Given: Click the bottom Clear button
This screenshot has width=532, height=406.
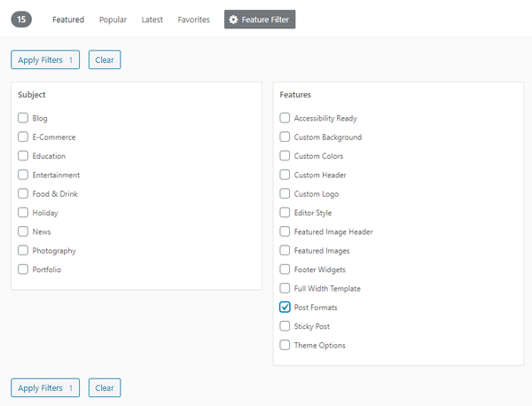Looking at the screenshot, I should pyautogui.click(x=105, y=387).
